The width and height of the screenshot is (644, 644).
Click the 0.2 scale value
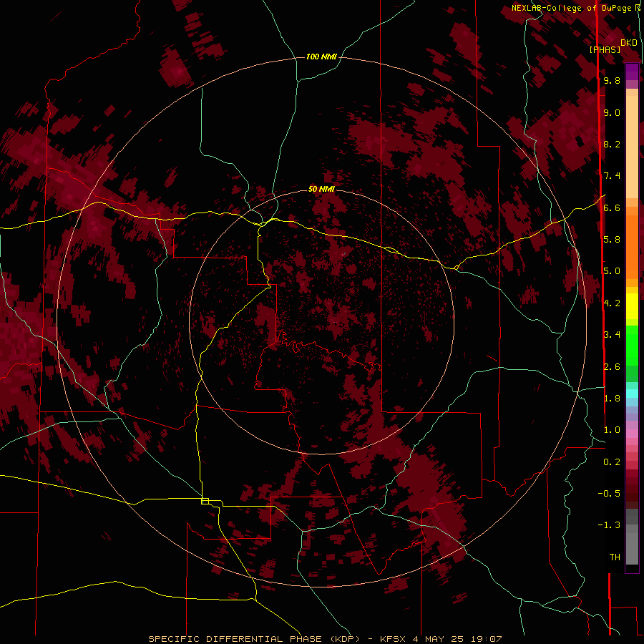point(612,462)
